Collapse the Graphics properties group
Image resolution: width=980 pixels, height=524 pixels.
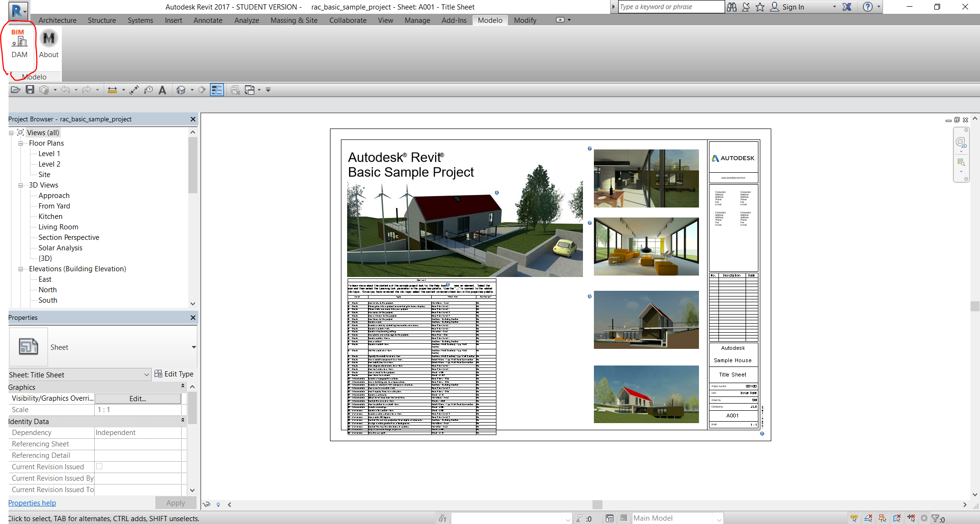(183, 386)
